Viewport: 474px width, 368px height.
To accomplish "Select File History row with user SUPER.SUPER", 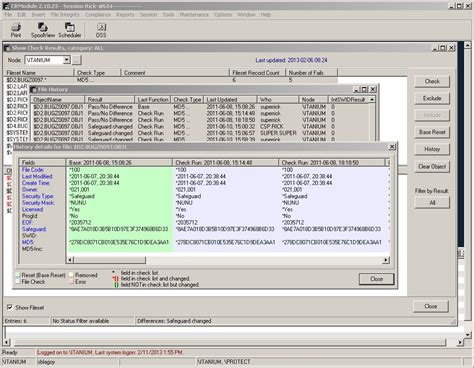I will tap(200, 133).
